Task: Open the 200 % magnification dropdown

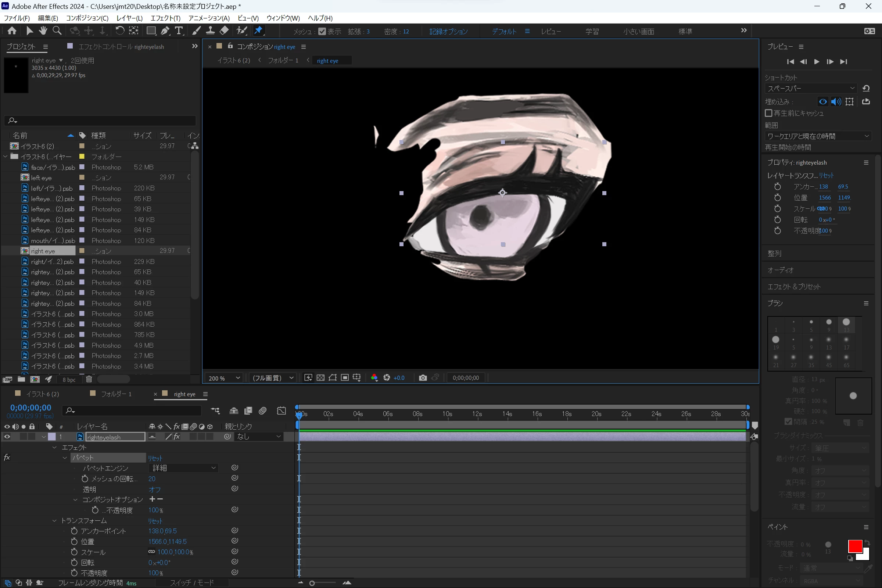Action: pyautogui.click(x=224, y=378)
